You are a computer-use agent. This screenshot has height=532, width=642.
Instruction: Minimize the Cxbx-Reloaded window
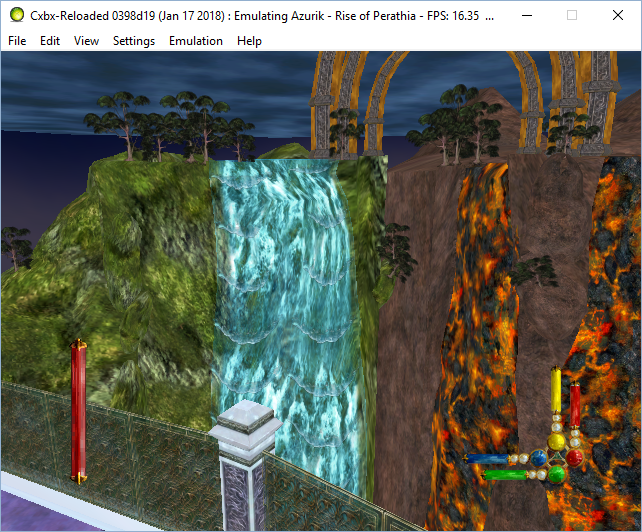pos(527,16)
